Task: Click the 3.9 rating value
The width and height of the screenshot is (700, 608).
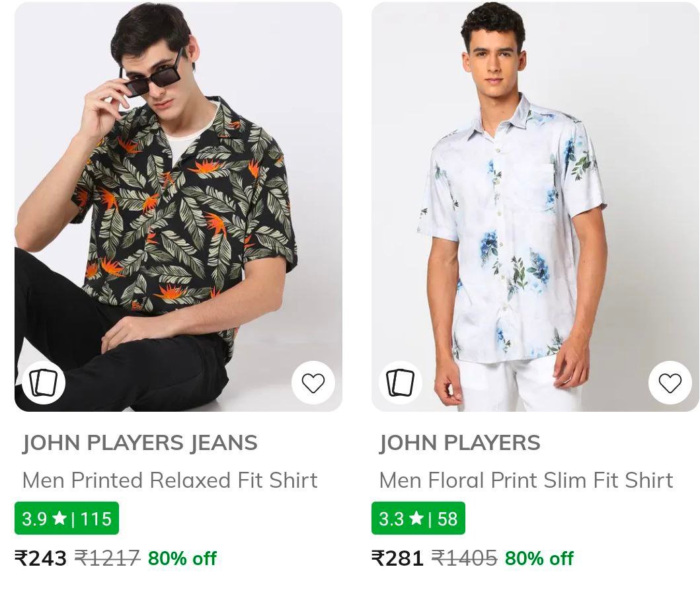Action: pos(34,519)
